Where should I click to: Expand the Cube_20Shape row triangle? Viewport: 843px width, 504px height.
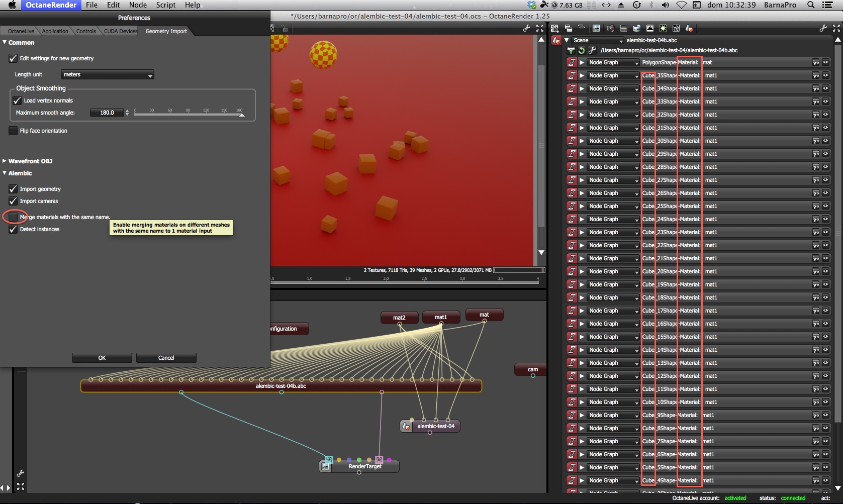click(582, 271)
